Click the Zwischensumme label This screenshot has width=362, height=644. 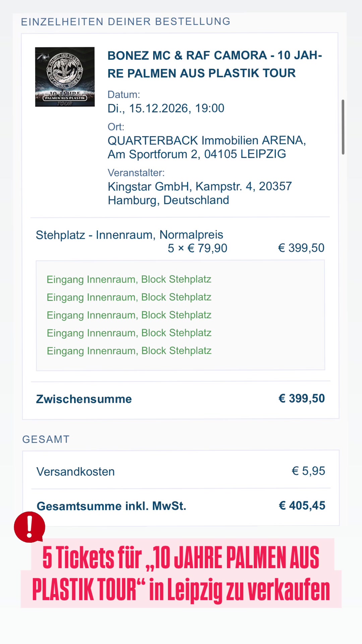pyautogui.click(x=84, y=399)
